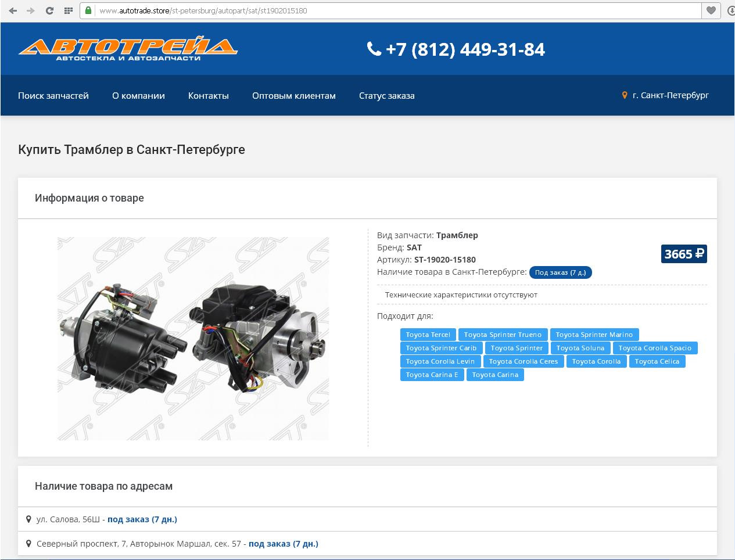The image size is (735, 560).
Task: Click the orange location pin near Санкт-Петербург
Action: coord(625,95)
